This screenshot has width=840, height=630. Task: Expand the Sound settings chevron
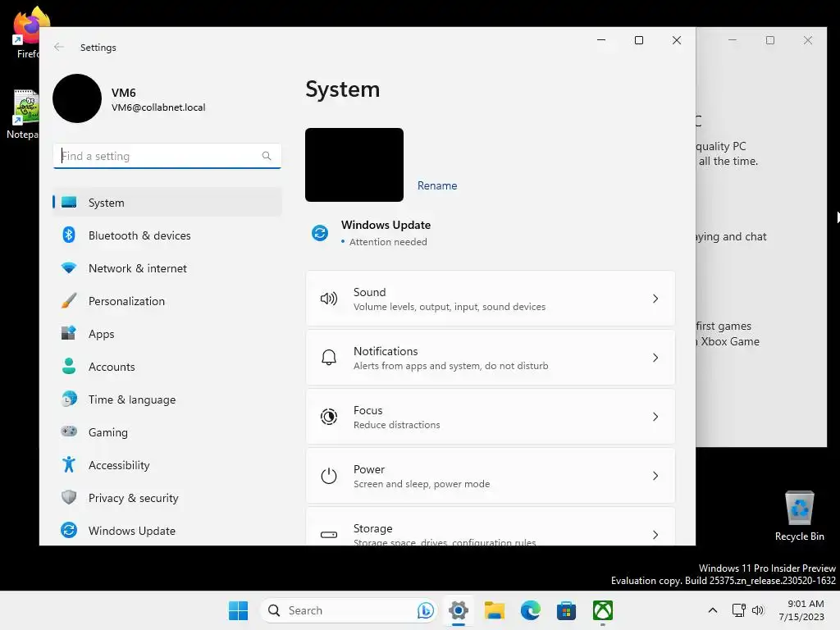pos(655,299)
